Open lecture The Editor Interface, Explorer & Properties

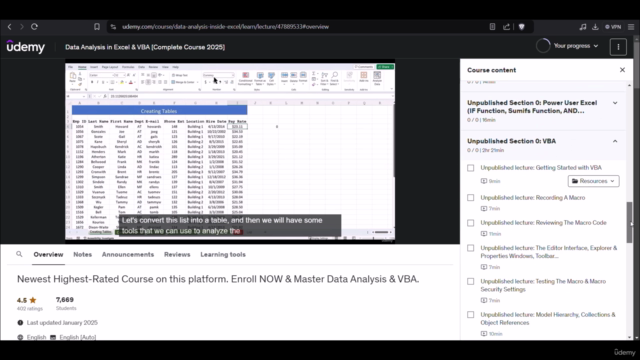[549, 252]
